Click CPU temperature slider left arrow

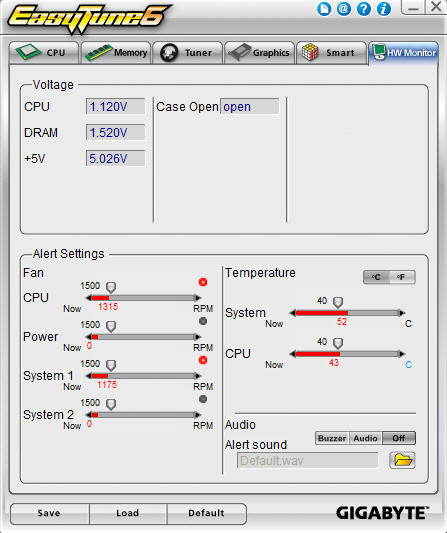tap(293, 354)
